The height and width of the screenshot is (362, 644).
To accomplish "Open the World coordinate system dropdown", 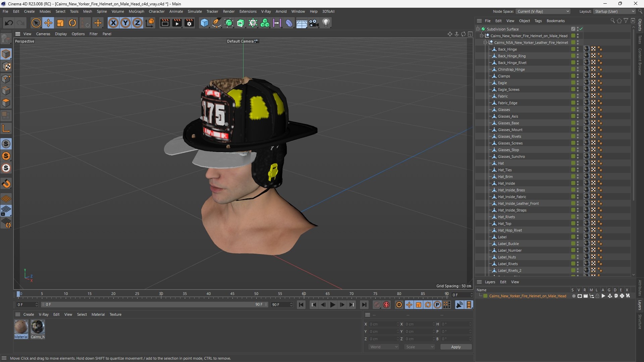I will [x=384, y=347].
